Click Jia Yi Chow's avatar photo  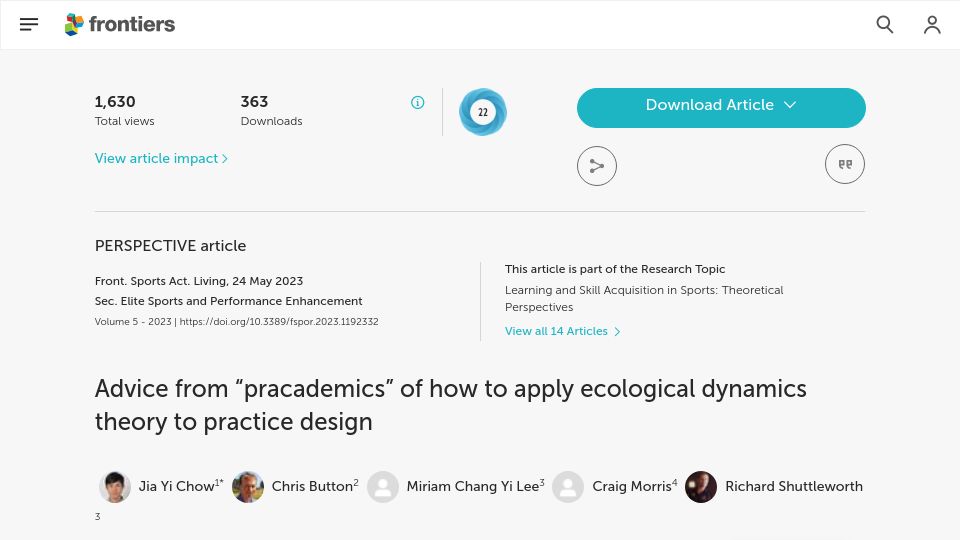click(x=114, y=487)
